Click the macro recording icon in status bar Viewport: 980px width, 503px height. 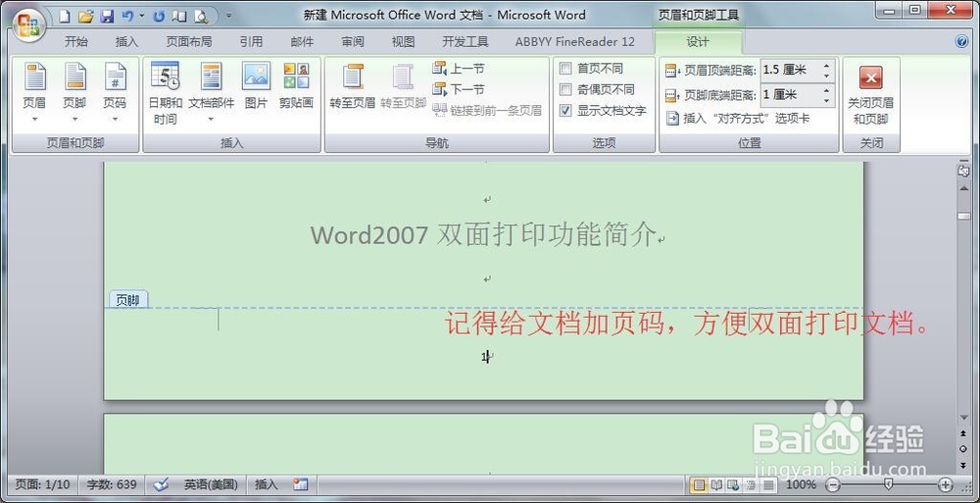point(301,484)
